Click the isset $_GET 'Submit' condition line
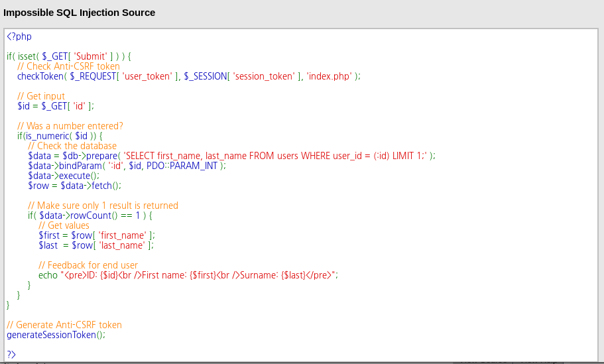 [x=69, y=56]
